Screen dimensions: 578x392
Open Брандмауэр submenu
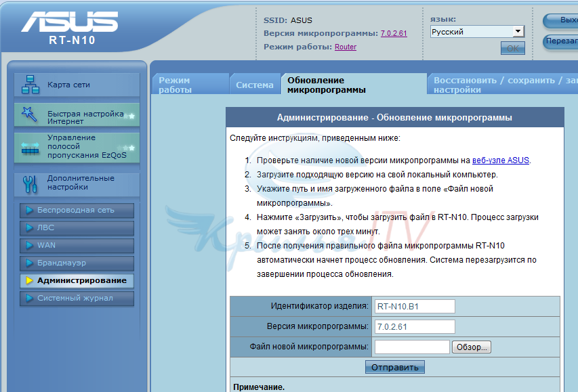(77, 263)
